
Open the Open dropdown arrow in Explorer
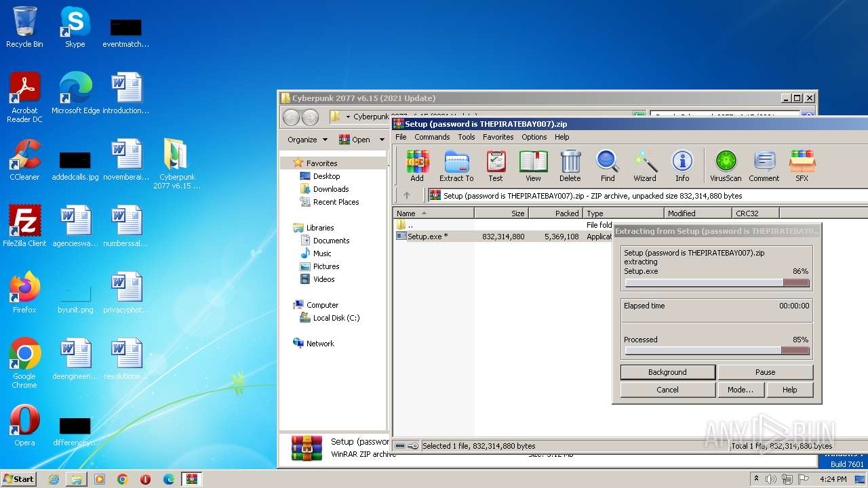382,140
